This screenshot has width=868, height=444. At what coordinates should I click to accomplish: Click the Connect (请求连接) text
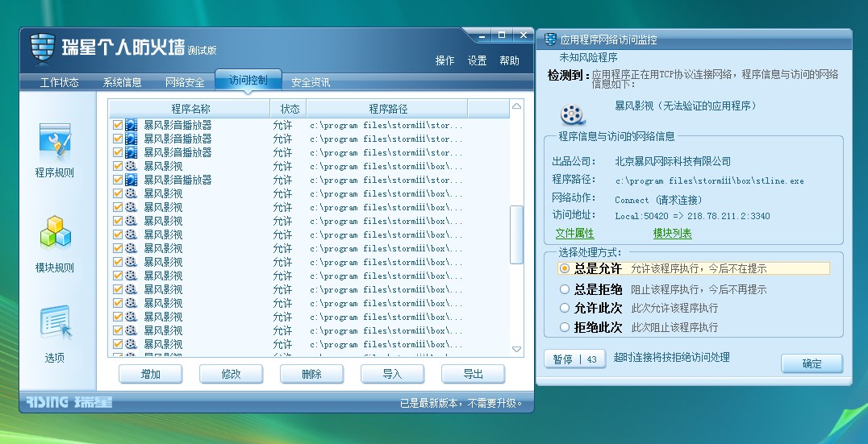coord(659,200)
